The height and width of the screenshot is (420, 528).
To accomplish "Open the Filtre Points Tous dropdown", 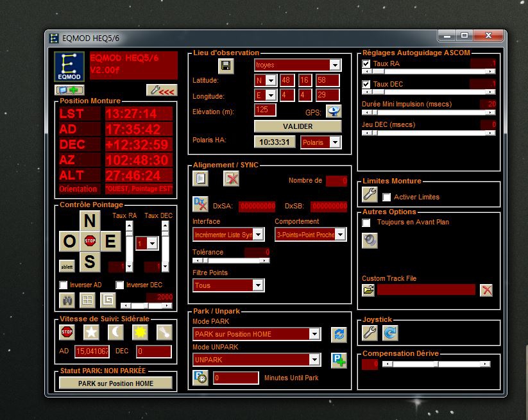I will pos(259,285).
